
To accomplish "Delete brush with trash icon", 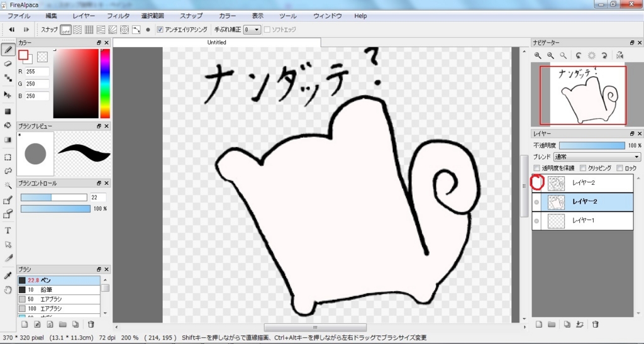I will tap(91, 325).
